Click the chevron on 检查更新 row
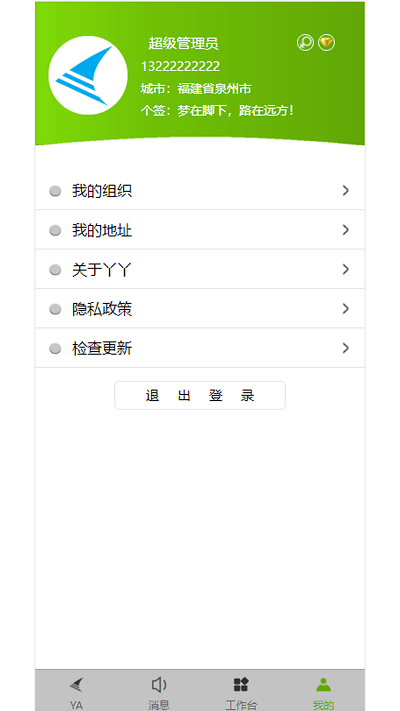This screenshot has height=711, width=400. pos(346,348)
